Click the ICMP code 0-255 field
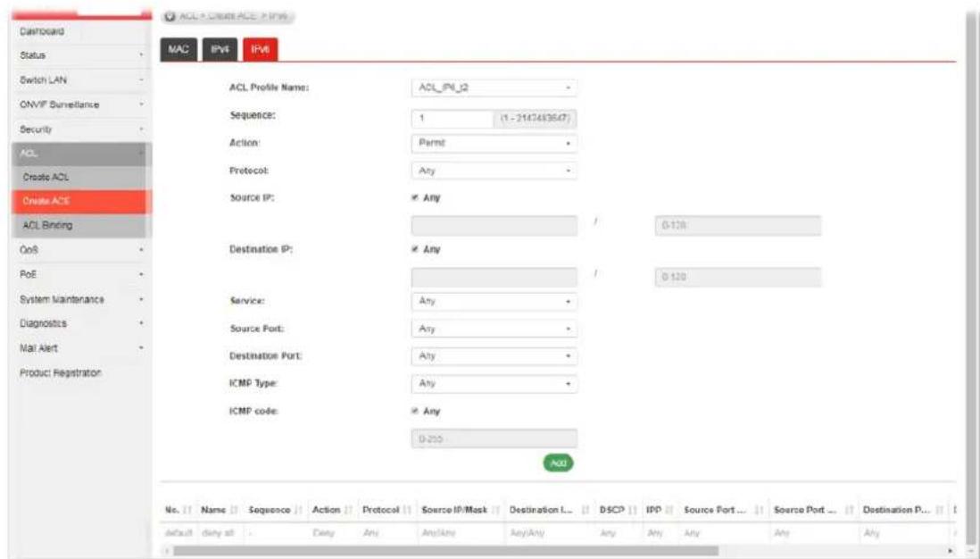The height and width of the screenshot is (559, 980). [x=494, y=439]
